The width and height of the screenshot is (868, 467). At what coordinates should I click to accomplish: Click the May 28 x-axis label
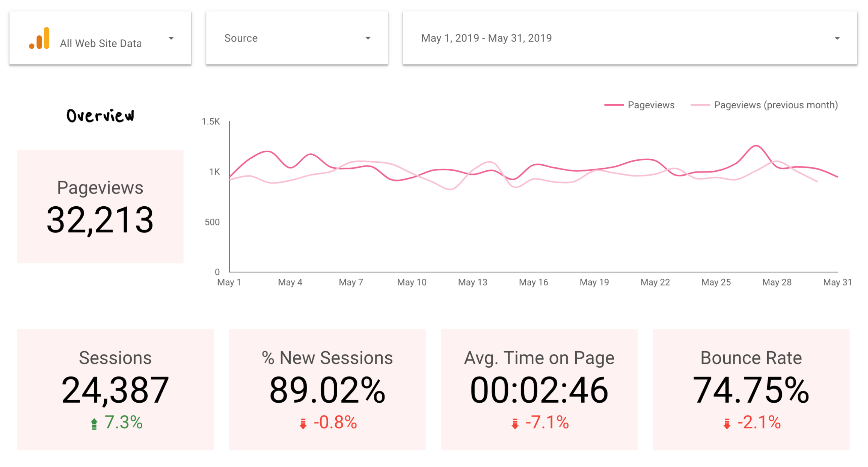777,282
